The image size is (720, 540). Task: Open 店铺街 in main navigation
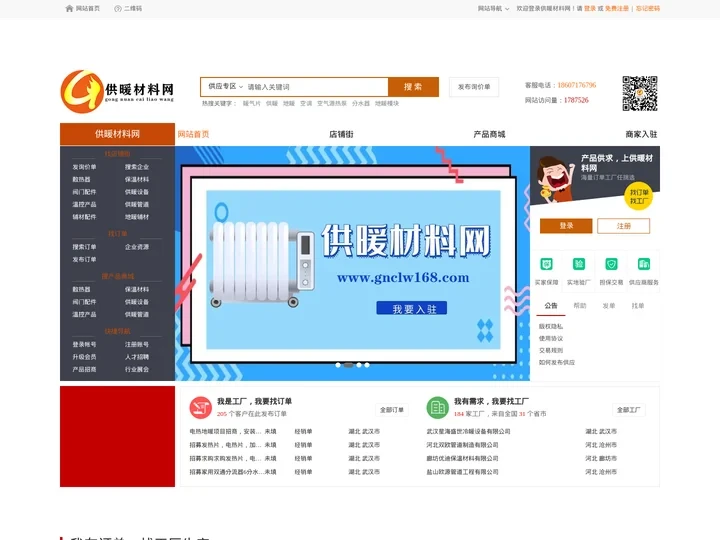pos(341,134)
